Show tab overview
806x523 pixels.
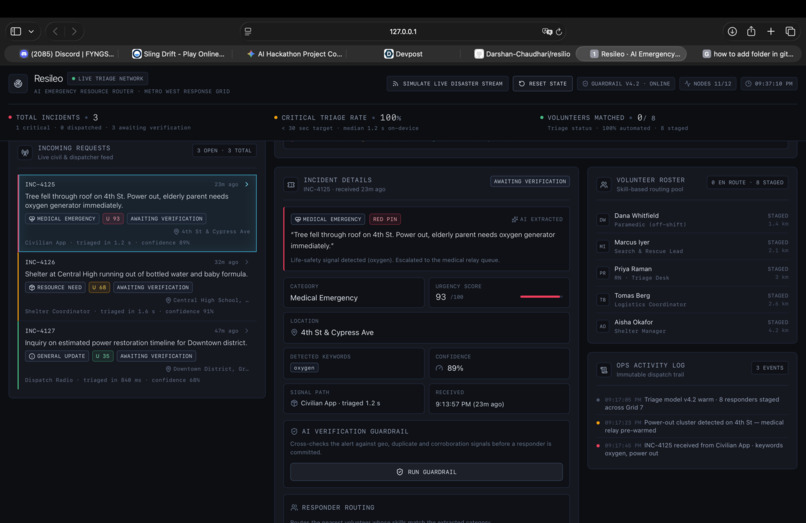[790, 31]
